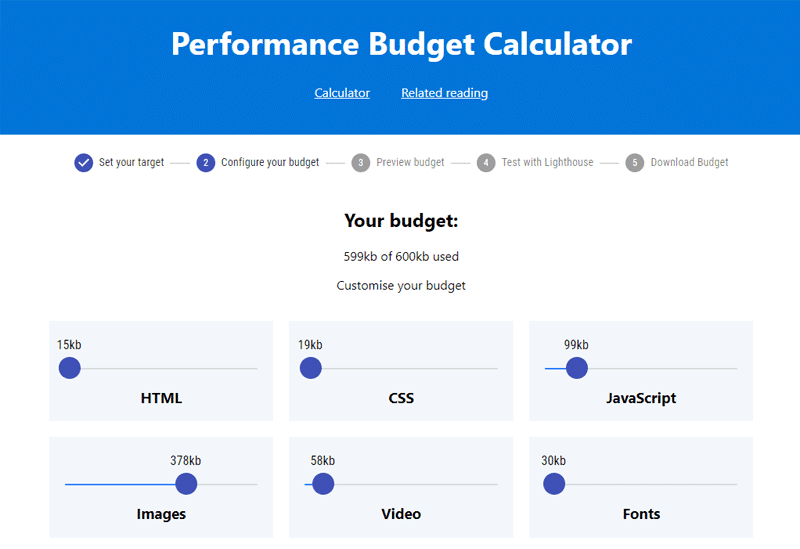Click the step 3 circle icon
The width and height of the screenshot is (800, 549).
pyautogui.click(x=361, y=162)
